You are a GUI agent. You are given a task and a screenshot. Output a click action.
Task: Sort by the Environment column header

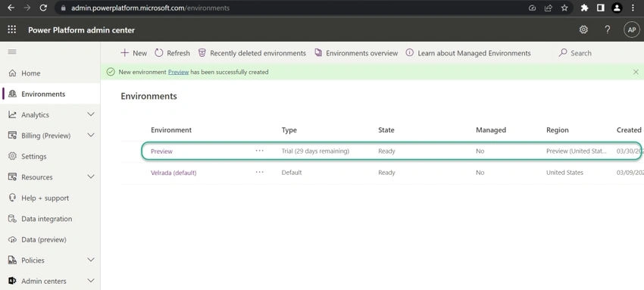coord(171,130)
